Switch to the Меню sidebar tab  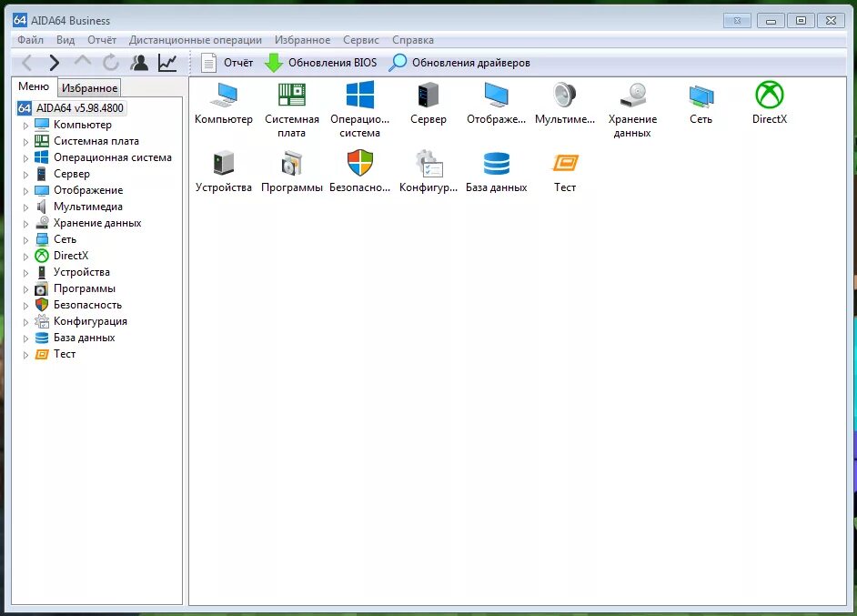(34, 86)
